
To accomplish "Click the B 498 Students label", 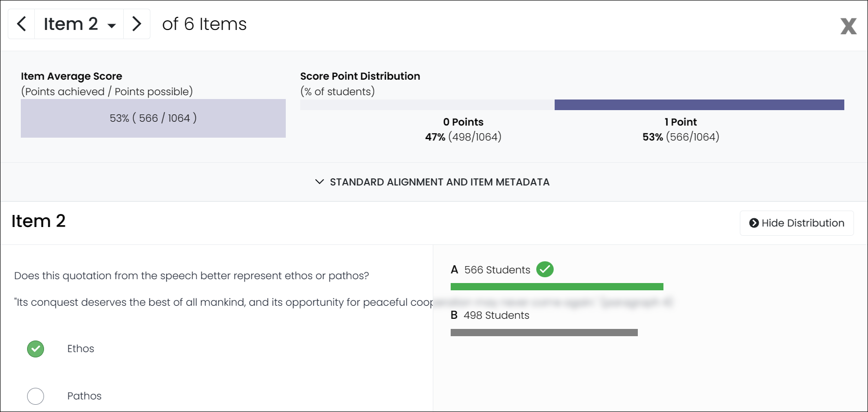I will tap(489, 315).
